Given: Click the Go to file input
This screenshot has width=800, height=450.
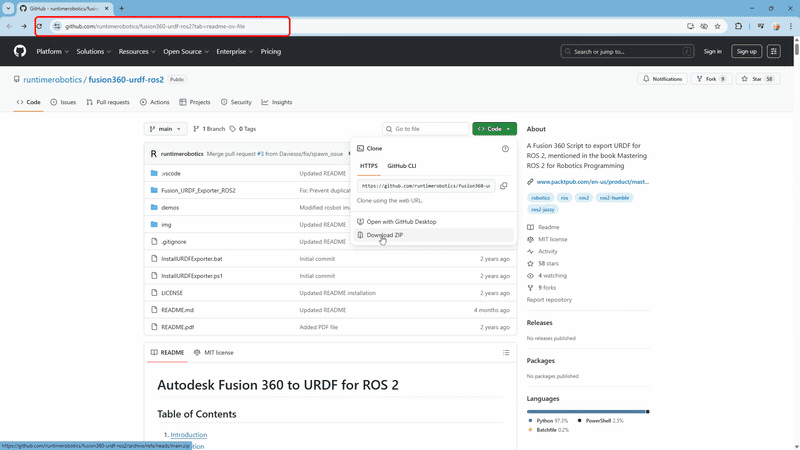Looking at the screenshot, I should [426, 129].
